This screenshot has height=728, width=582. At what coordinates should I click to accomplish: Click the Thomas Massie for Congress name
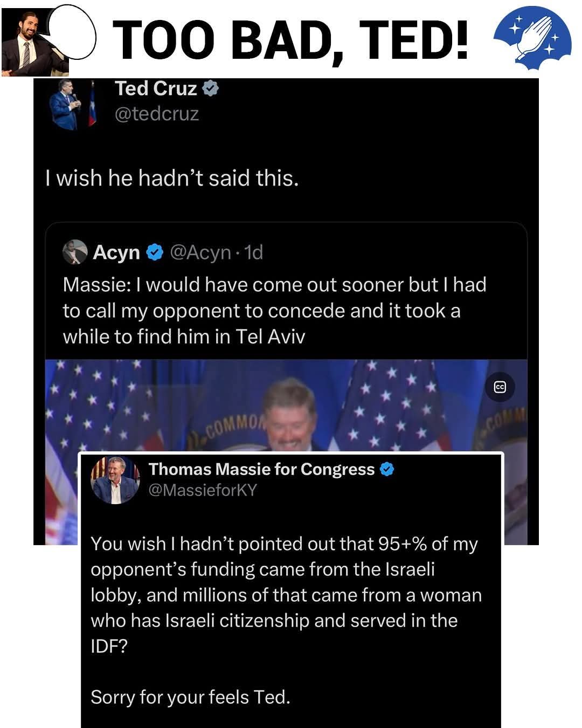pos(261,469)
